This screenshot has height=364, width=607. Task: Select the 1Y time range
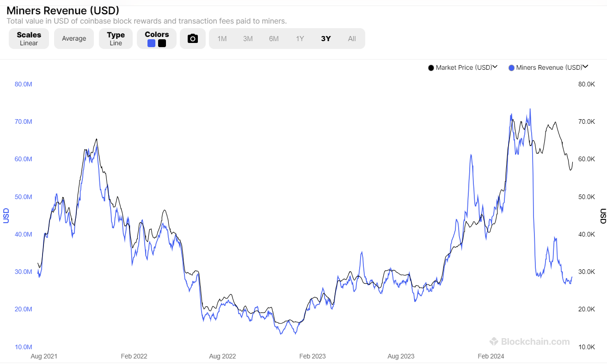[x=300, y=38]
